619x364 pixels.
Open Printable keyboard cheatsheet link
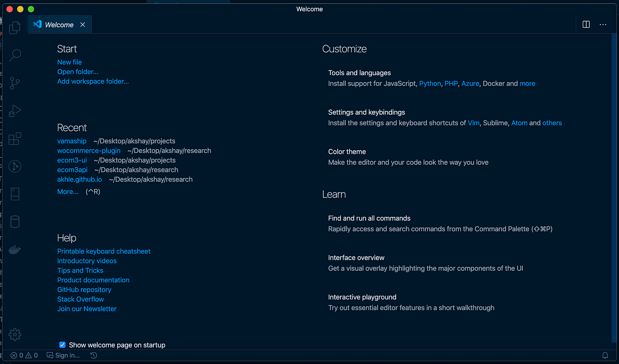[104, 251]
